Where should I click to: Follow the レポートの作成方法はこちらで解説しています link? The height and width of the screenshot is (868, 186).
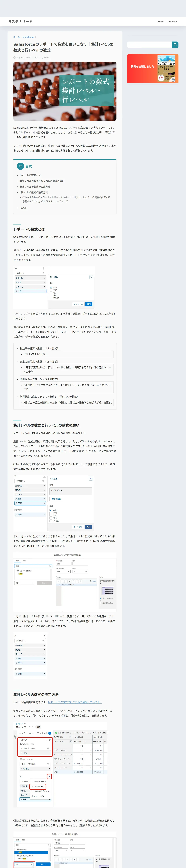click(75, 702)
